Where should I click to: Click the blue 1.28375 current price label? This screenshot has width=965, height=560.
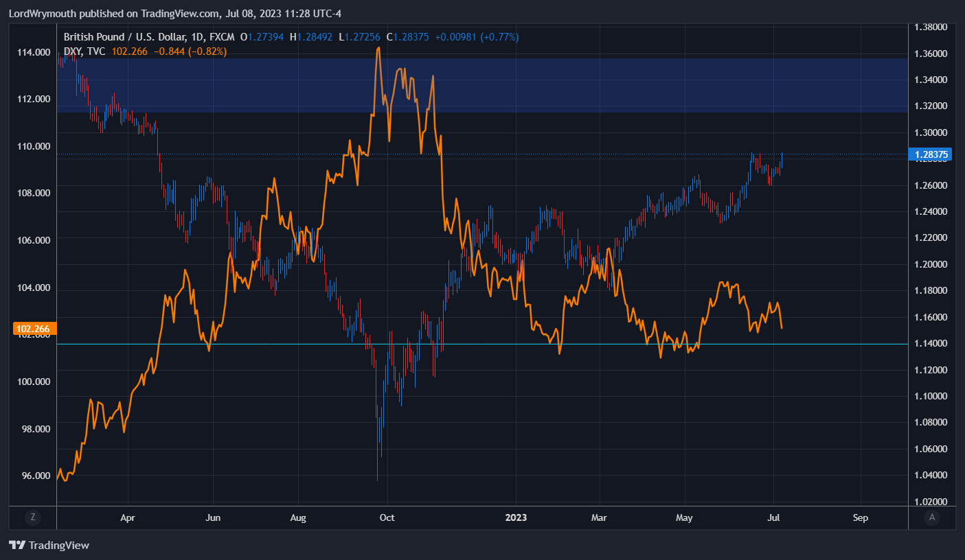[931, 154]
